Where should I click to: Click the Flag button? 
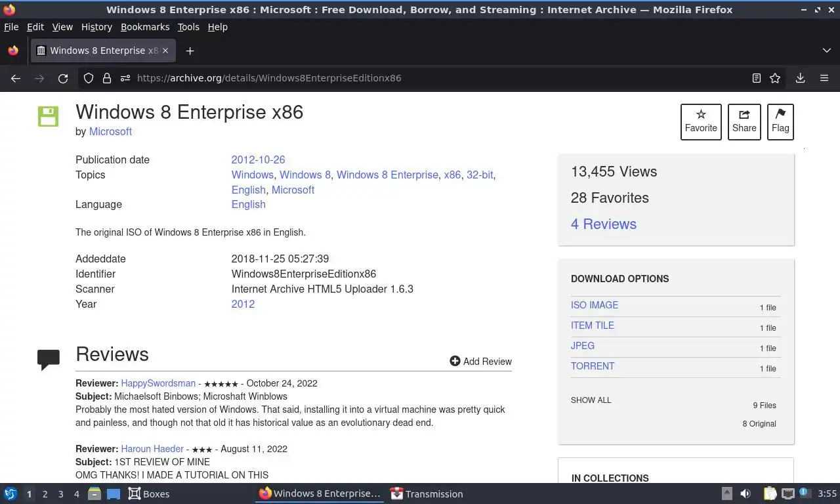point(780,122)
